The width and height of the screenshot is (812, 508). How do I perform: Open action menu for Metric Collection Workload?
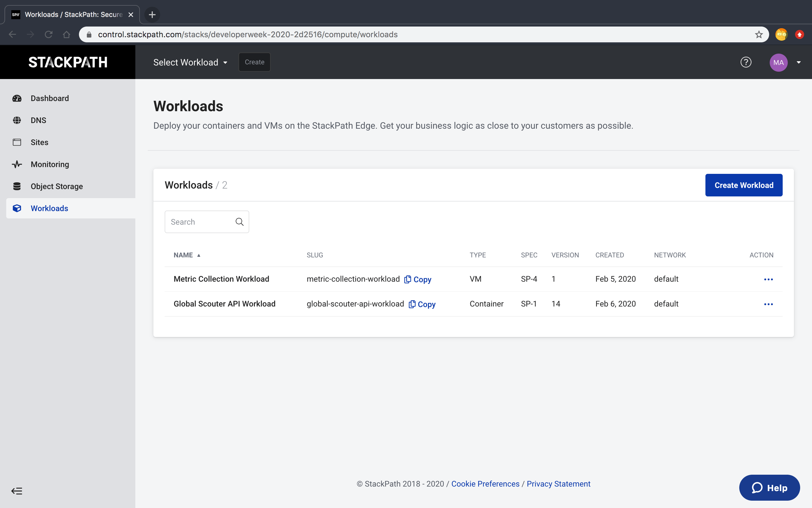(768, 279)
